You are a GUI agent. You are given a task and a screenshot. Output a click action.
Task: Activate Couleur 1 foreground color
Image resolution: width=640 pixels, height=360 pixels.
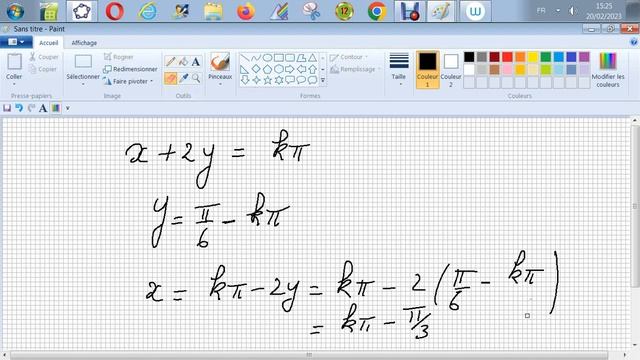(427, 70)
